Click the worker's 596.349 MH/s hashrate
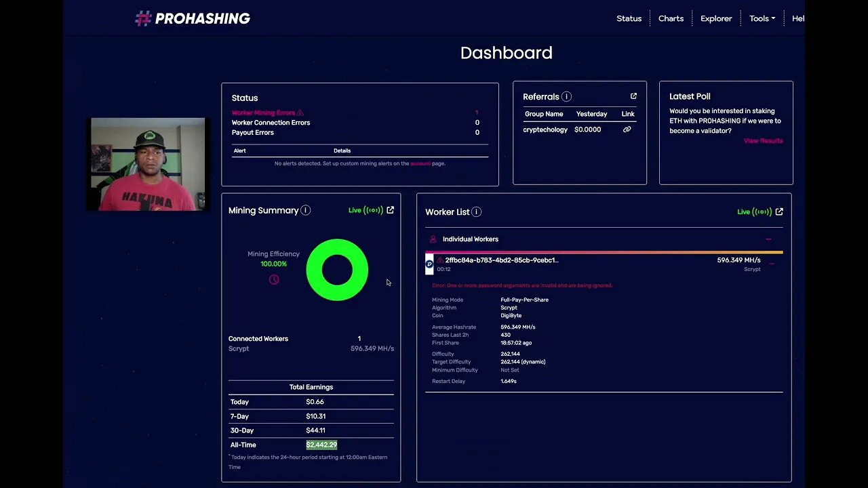Screen dimensions: 868x488 pyautogui.click(x=738, y=260)
